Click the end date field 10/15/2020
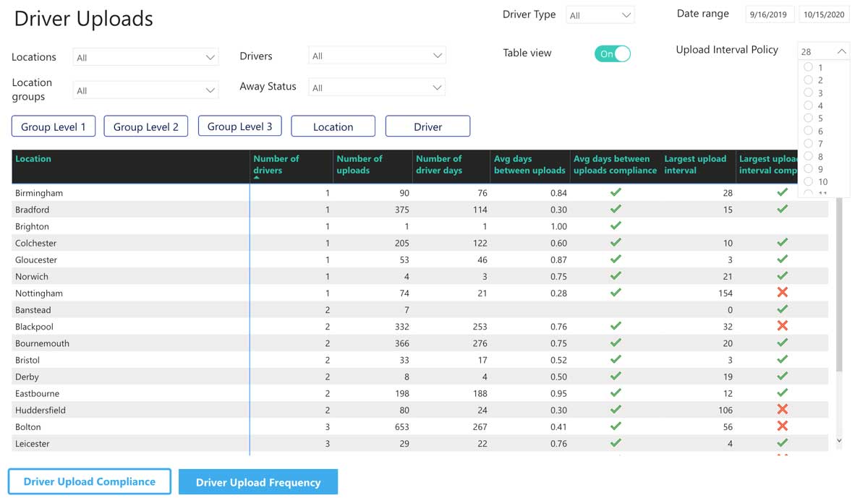Image resolution: width=868 pixels, height=498 pixels. point(824,14)
